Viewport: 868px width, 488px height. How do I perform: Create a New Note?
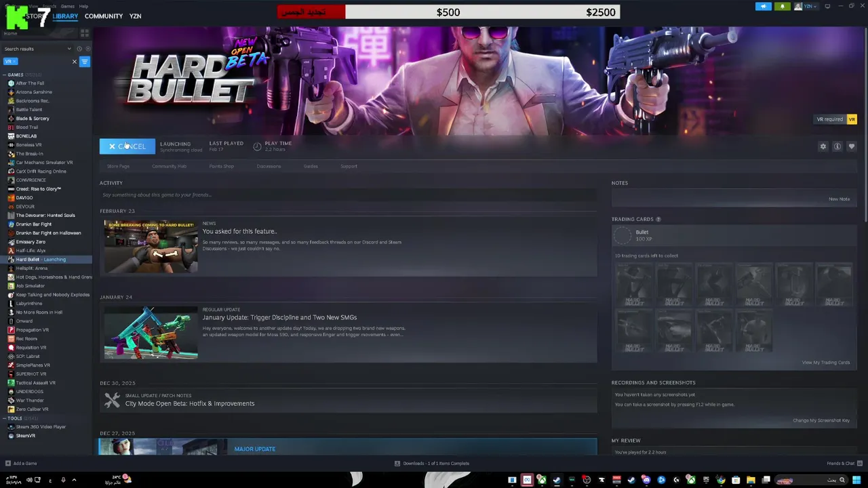coord(839,199)
